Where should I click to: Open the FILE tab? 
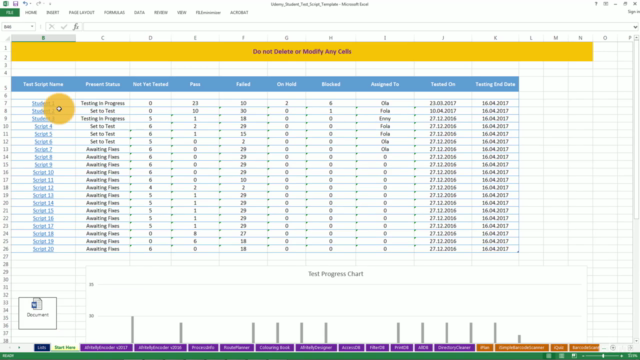(10, 13)
